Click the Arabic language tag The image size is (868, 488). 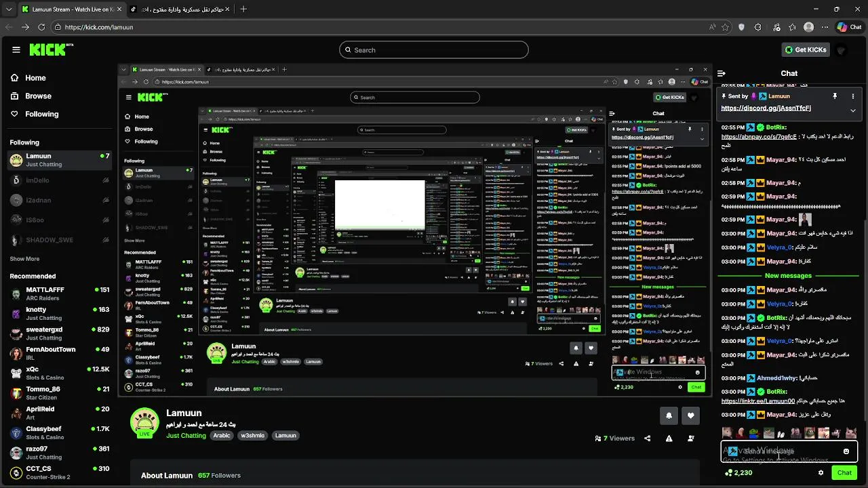pos(222,436)
